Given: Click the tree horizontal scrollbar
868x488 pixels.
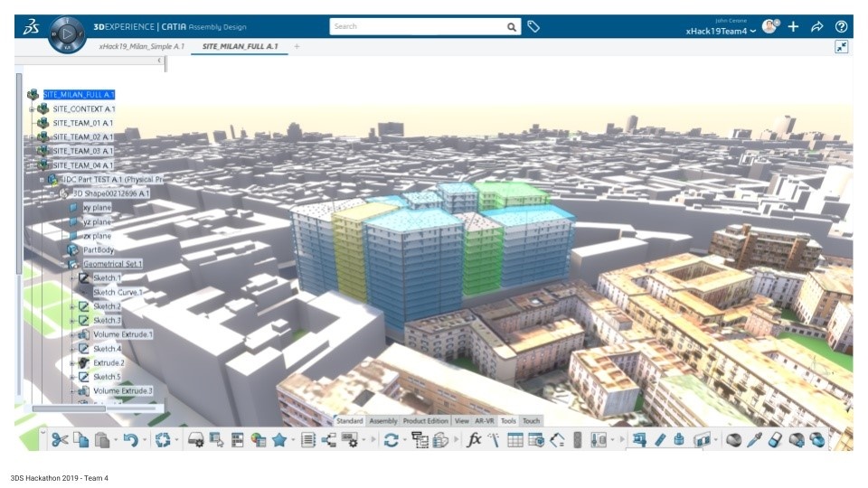Looking at the screenshot, I should [x=69, y=408].
